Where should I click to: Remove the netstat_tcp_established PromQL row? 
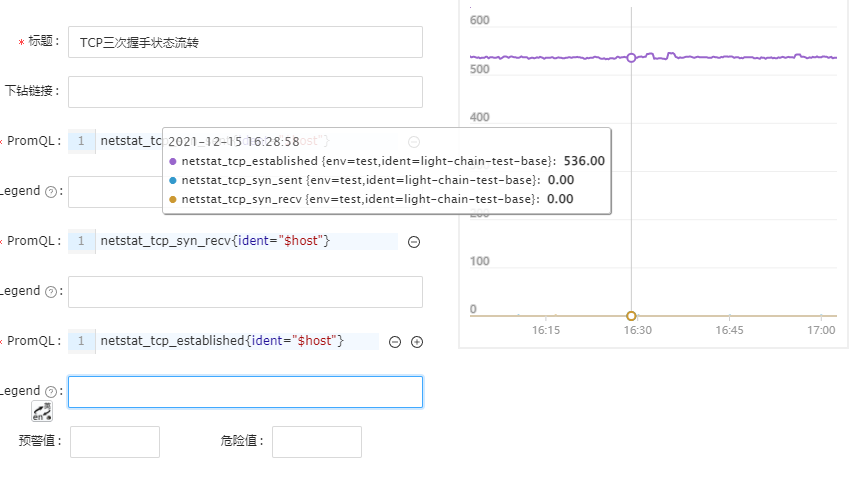(x=395, y=342)
